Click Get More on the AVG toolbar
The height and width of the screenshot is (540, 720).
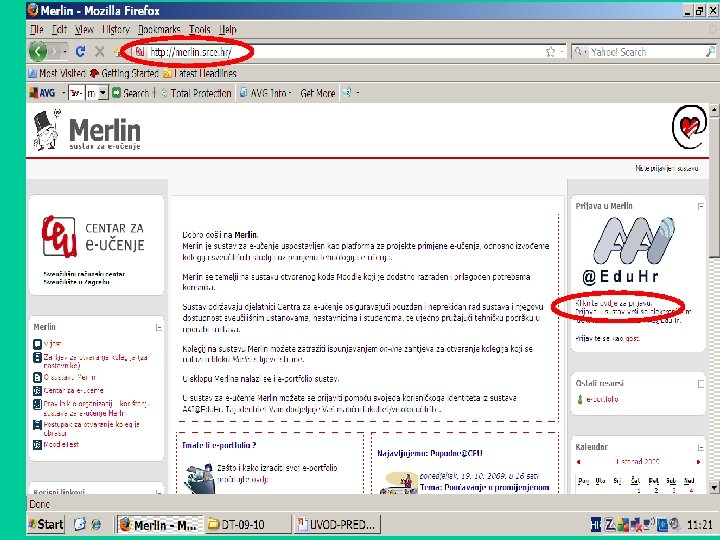(x=317, y=93)
